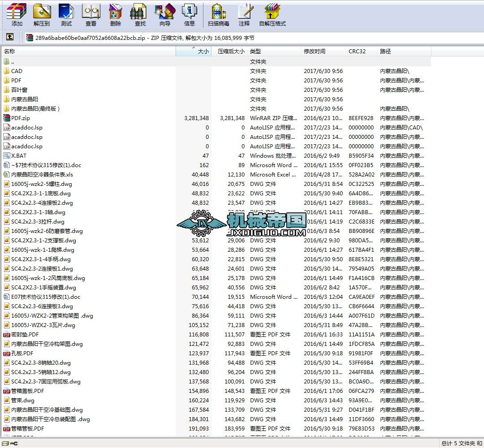Select the 孔板.PDF file icon

point(6,353)
